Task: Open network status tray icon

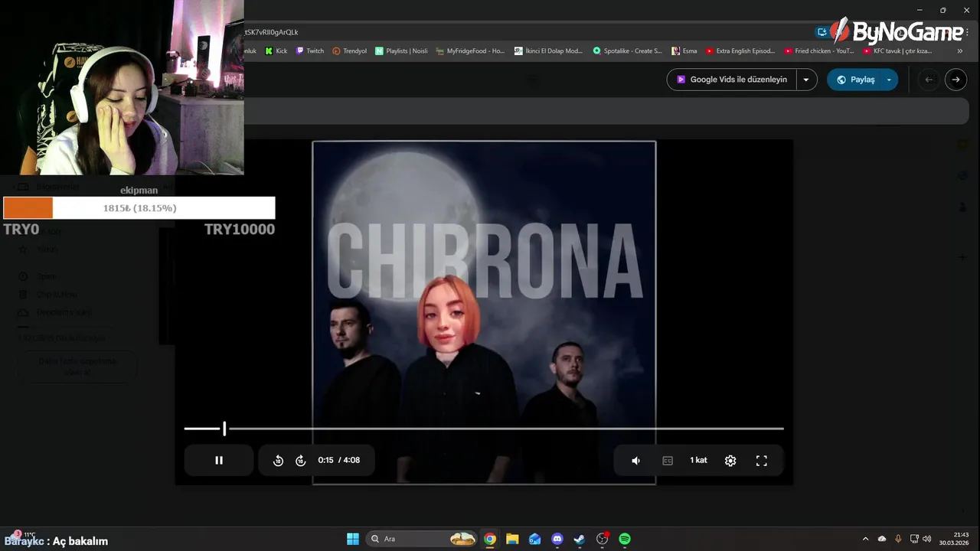Action: [x=914, y=539]
